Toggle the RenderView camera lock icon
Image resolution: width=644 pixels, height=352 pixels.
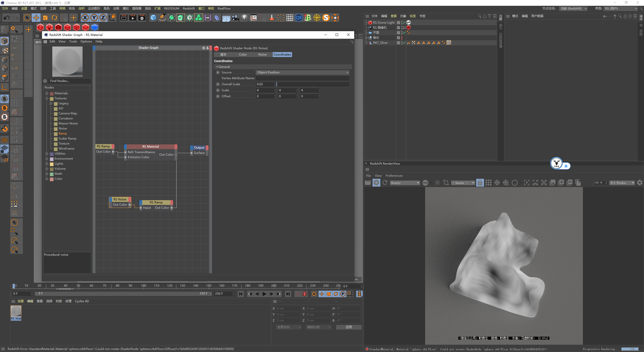click(480, 183)
